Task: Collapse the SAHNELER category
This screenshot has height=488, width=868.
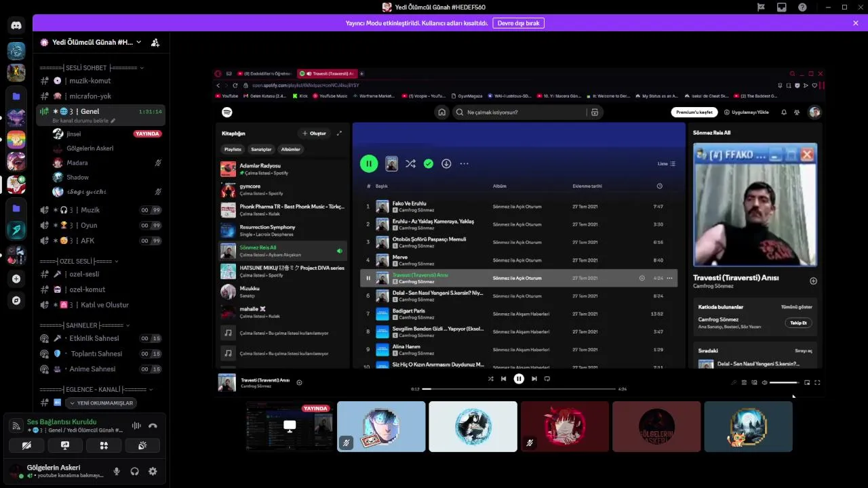Action: click(x=85, y=325)
